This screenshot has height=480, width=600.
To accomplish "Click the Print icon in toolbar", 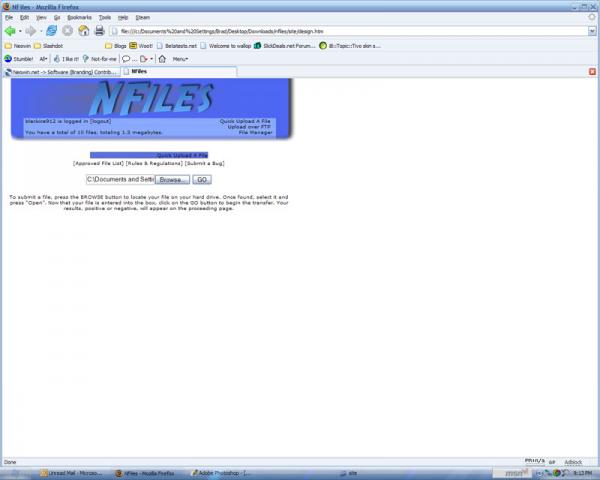I will [x=99, y=31].
